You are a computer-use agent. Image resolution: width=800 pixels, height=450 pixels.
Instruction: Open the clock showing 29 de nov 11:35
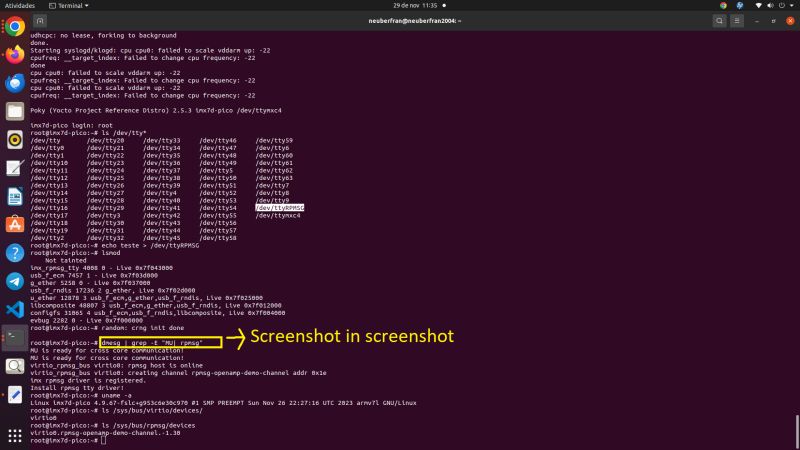click(x=415, y=6)
